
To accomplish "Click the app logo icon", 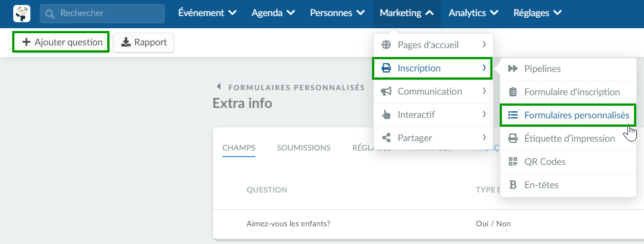I will click(22, 13).
